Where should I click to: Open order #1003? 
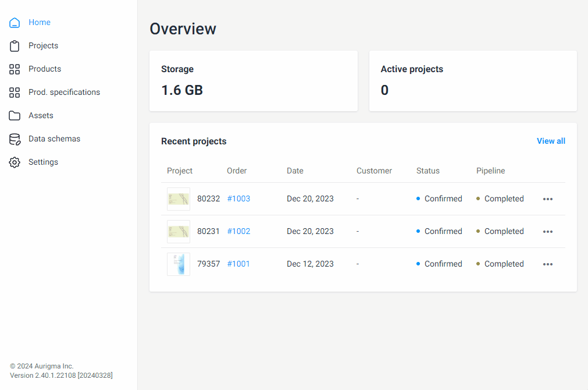coord(238,198)
